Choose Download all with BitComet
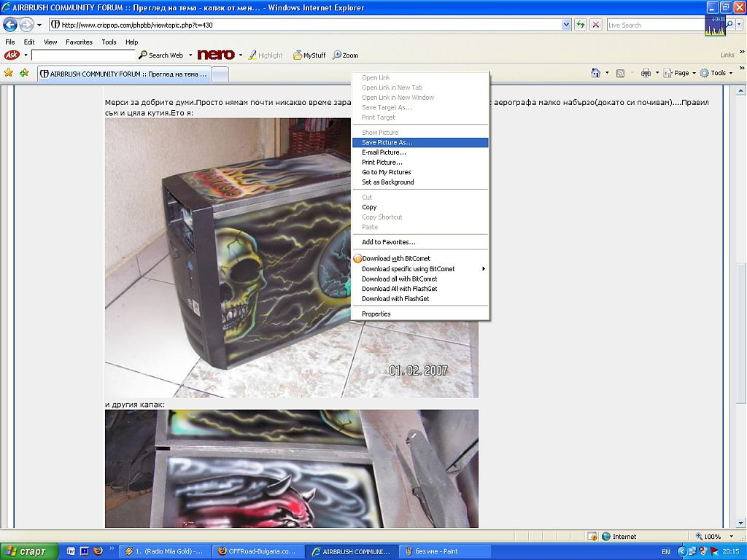 click(420, 279)
